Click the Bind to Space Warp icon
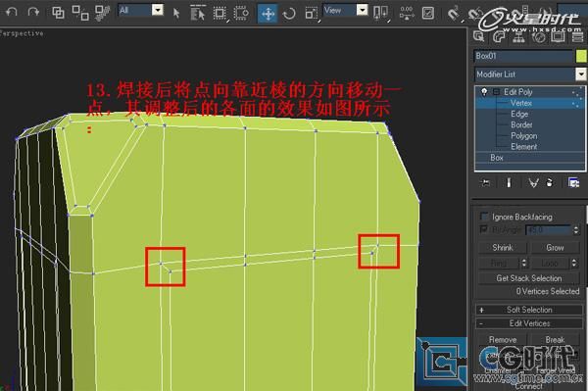The image size is (588, 391). (x=102, y=13)
